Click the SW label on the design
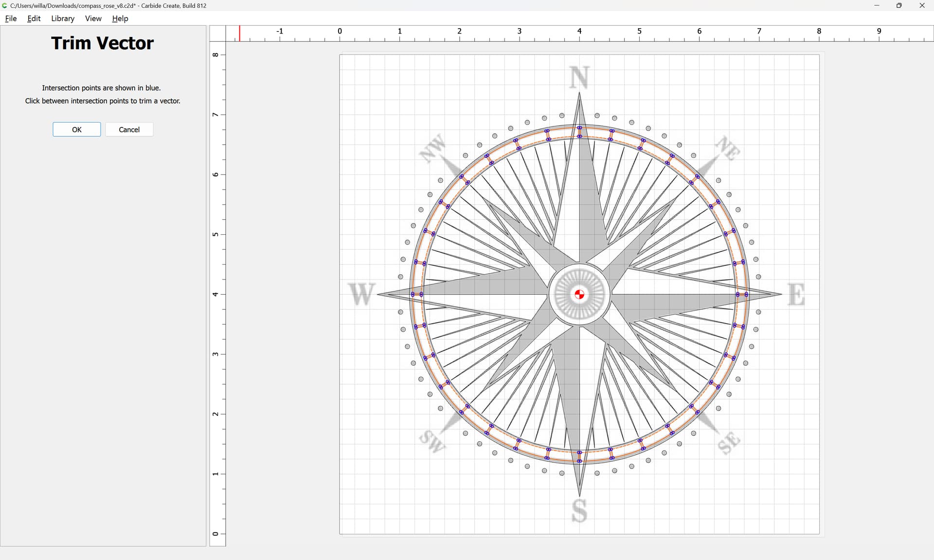The image size is (934, 560). pyautogui.click(x=431, y=441)
